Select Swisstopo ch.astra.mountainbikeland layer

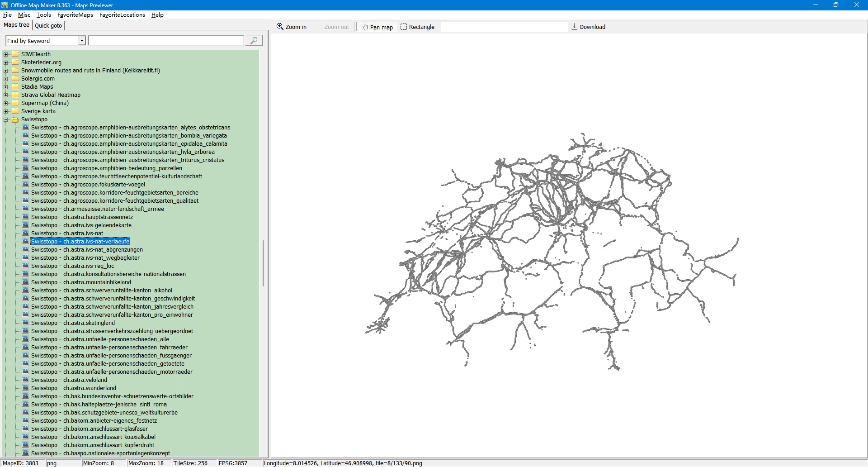click(81, 282)
